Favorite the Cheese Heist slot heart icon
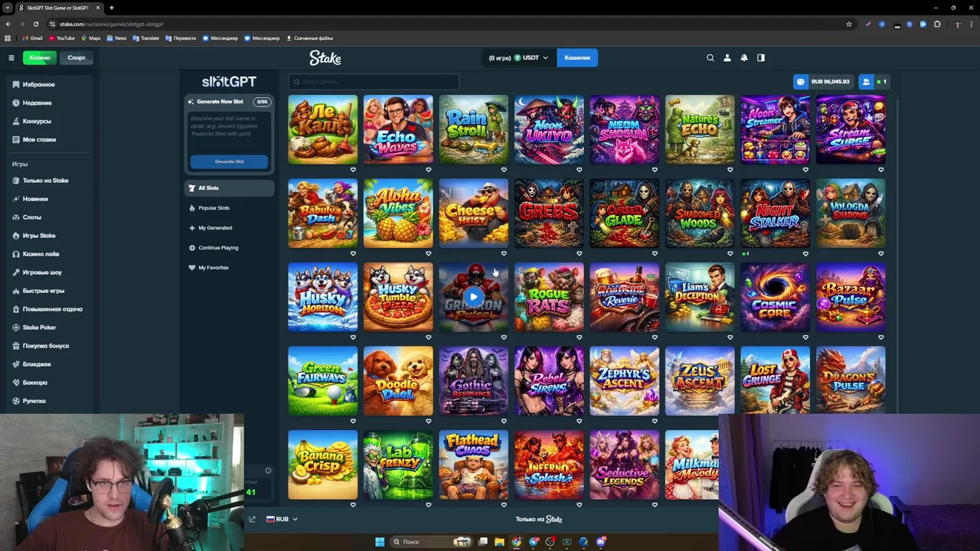The height and width of the screenshot is (551, 980). [x=504, y=253]
